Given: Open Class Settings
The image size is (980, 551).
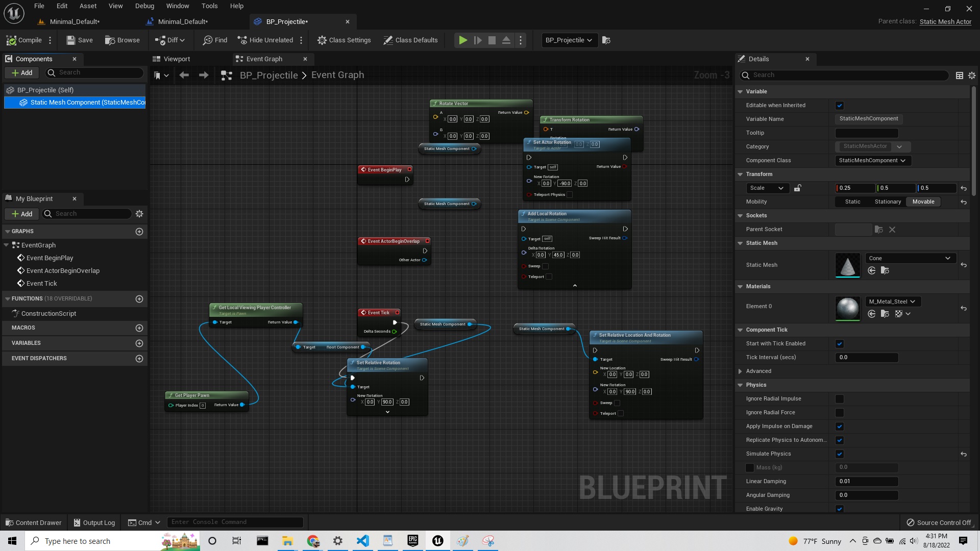Looking at the screenshot, I should tap(344, 40).
